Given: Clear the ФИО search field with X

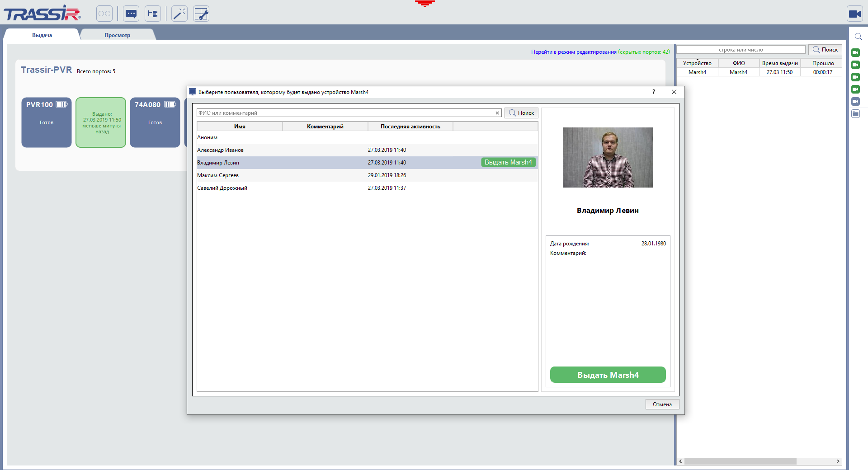Looking at the screenshot, I should [x=497, y=113].
